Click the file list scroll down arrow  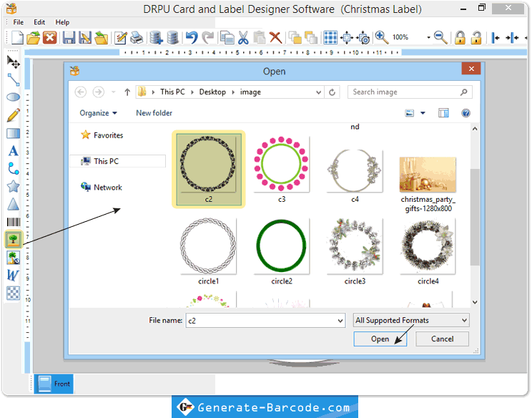[475, 302]
